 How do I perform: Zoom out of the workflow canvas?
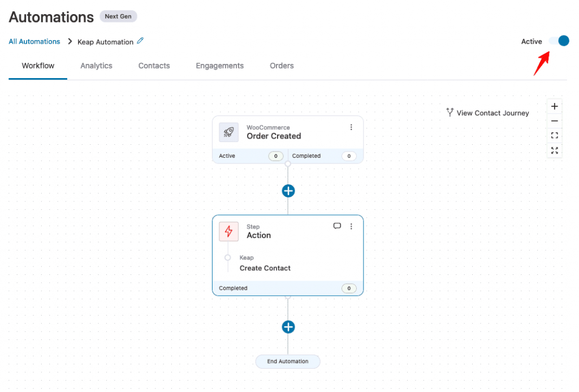coord(555,121)
